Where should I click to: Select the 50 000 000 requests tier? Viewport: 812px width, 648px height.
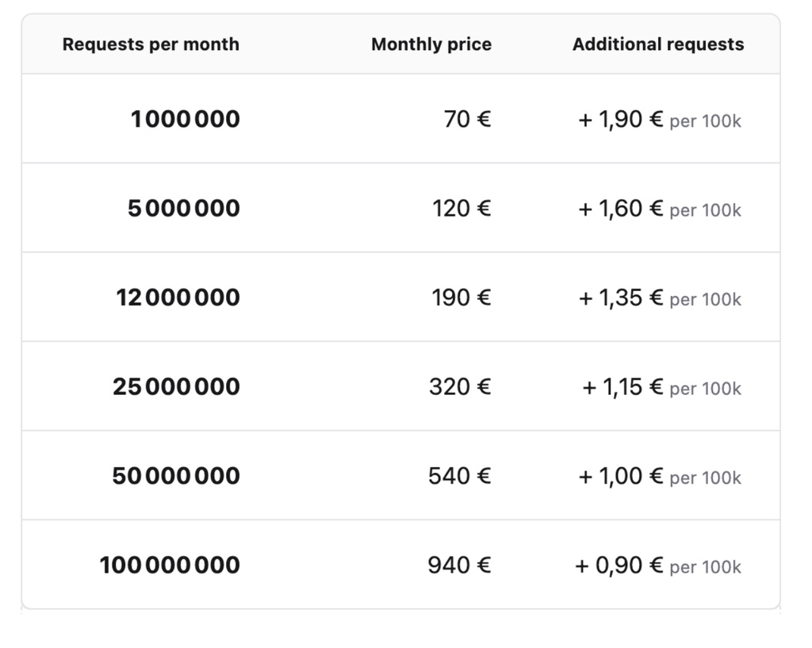[176, 476]
